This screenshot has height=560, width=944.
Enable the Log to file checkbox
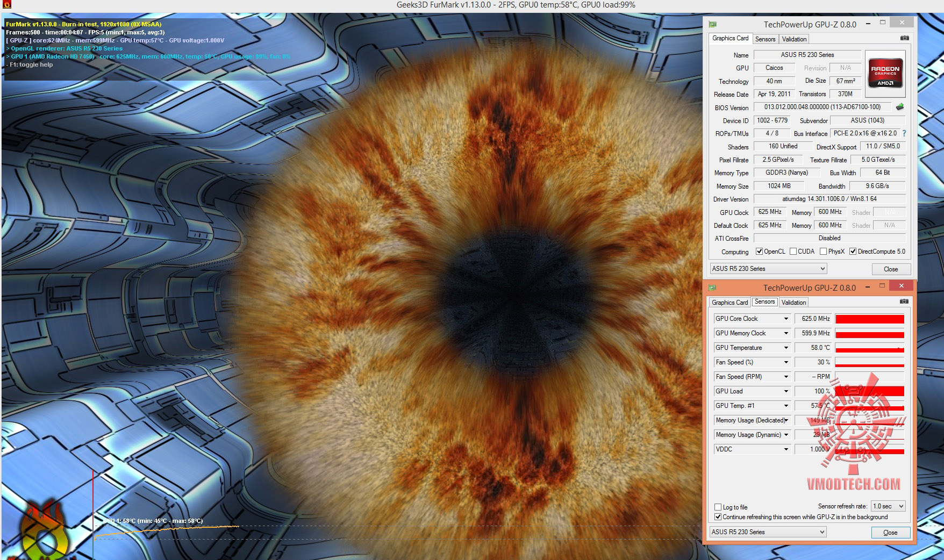(x=718, y=507)
